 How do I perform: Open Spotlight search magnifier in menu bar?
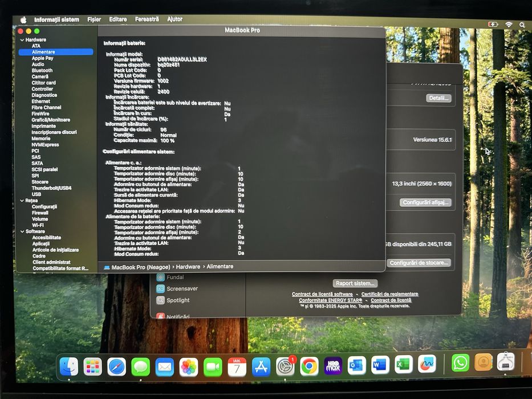tap(522, 25)
